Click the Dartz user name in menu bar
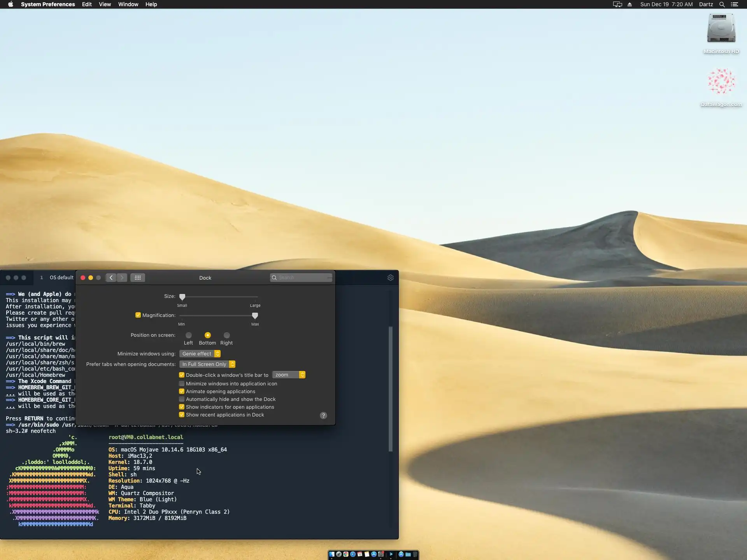The image size is (747, 560). tap(706, 4)
